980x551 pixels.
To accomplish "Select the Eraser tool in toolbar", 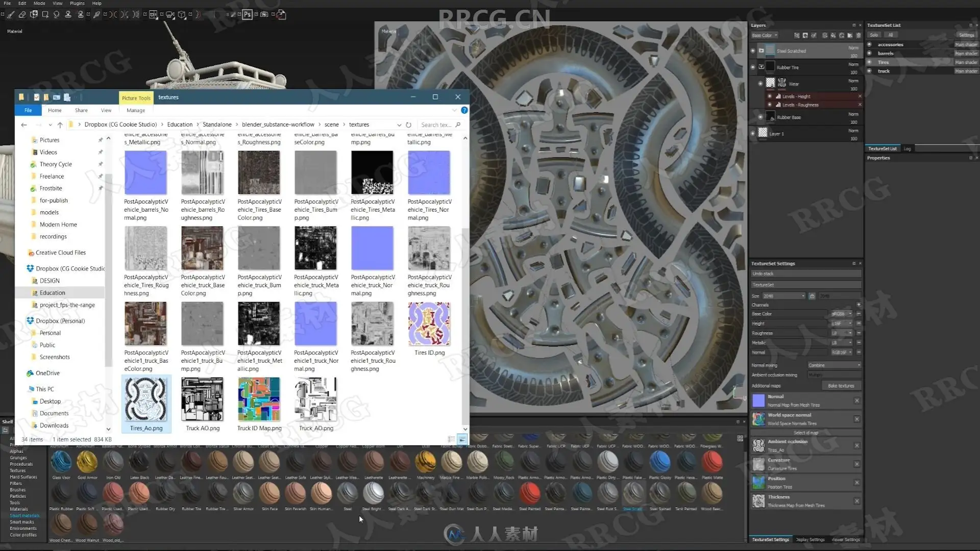I will [x=22, y=14].
